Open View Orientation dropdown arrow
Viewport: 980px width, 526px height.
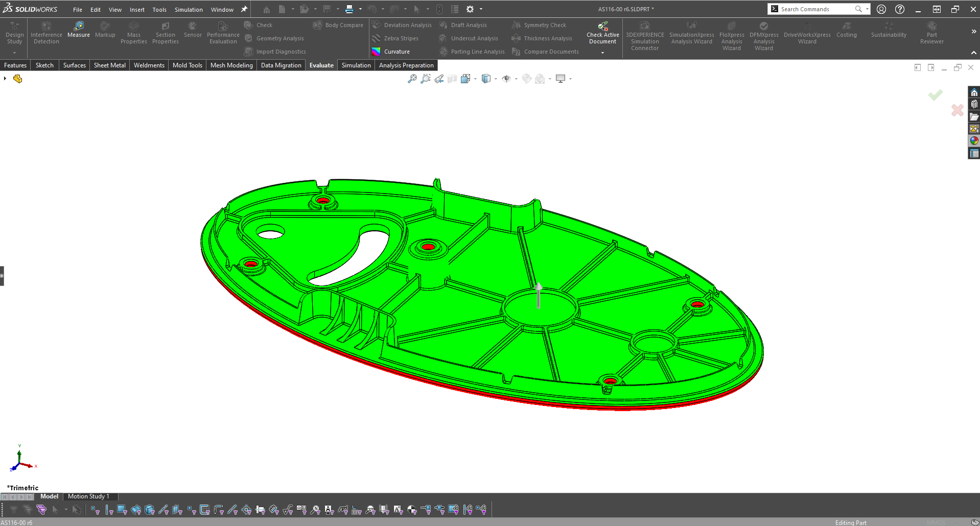[475, 79]
